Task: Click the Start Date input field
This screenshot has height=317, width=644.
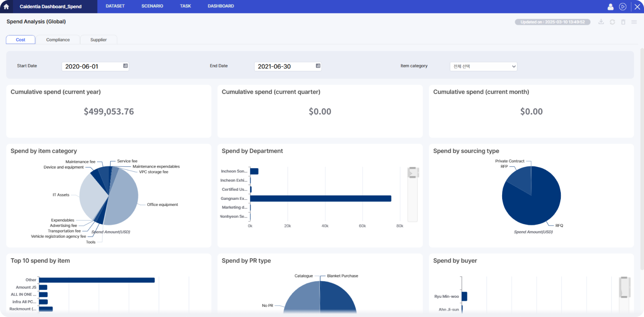Action: [x=92, y=67]
